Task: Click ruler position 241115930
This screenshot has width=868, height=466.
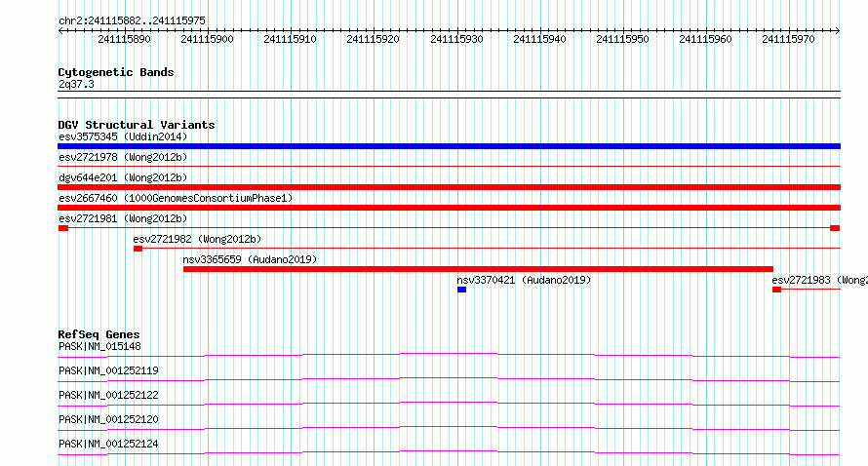Action: click(x=456, y=39)
